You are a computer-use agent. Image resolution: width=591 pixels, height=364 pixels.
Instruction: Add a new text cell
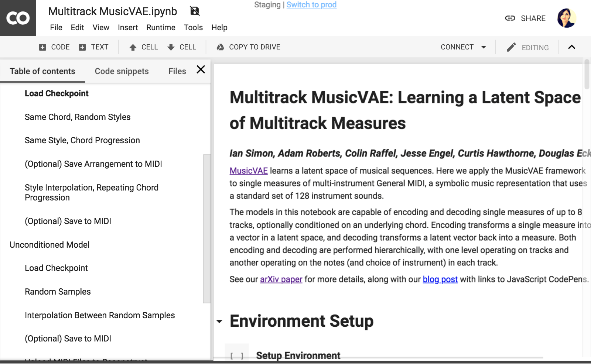tap(93, 47)
